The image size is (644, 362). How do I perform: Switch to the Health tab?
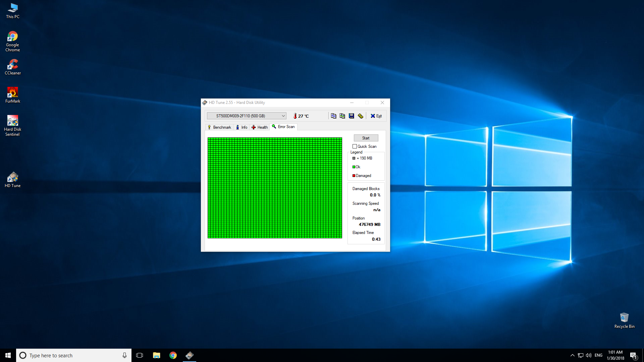[x=260, y=127]
